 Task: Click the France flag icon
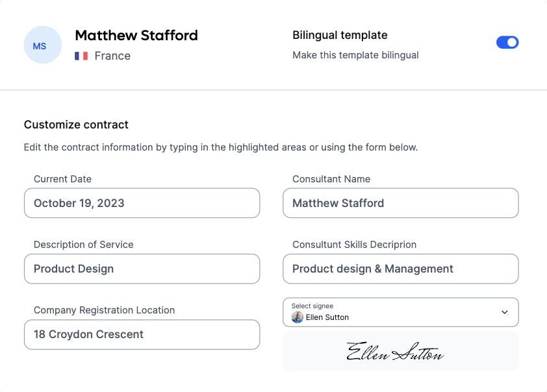click(x=81, y=56)
